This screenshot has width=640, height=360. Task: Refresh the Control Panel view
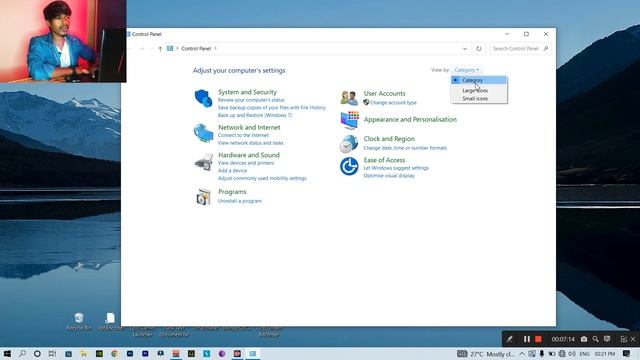pos(478,49)
